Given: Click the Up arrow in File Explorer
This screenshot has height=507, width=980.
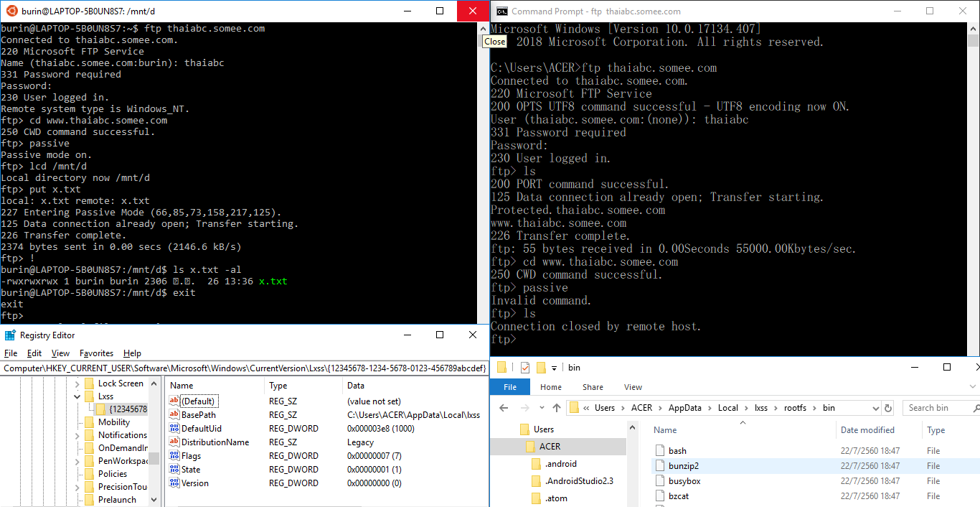Looking at the screenshot, I should pos(557,408).
